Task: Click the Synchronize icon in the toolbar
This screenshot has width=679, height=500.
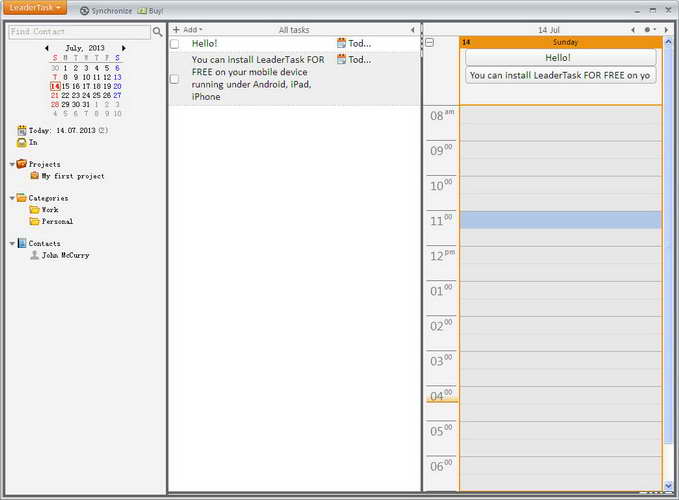Action: click(x=85, y=10)
